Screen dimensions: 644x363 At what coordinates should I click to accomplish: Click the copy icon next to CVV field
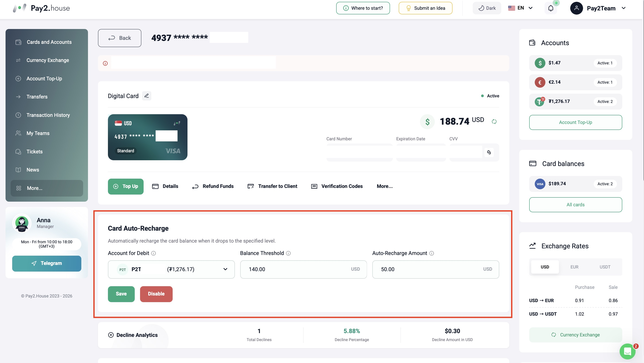point(489,152)
